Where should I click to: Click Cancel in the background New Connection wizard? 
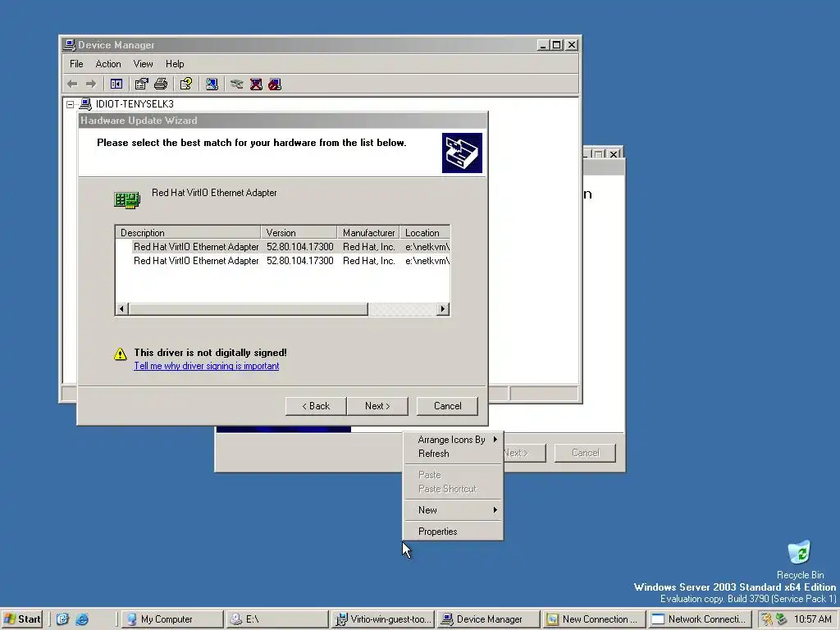click(585, 453)
